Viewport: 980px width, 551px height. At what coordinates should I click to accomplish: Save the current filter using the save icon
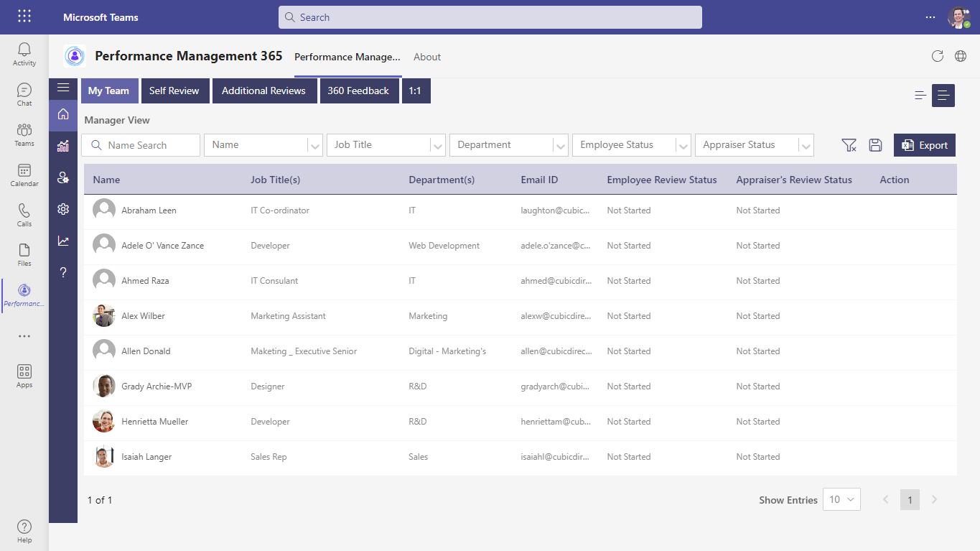875,144
